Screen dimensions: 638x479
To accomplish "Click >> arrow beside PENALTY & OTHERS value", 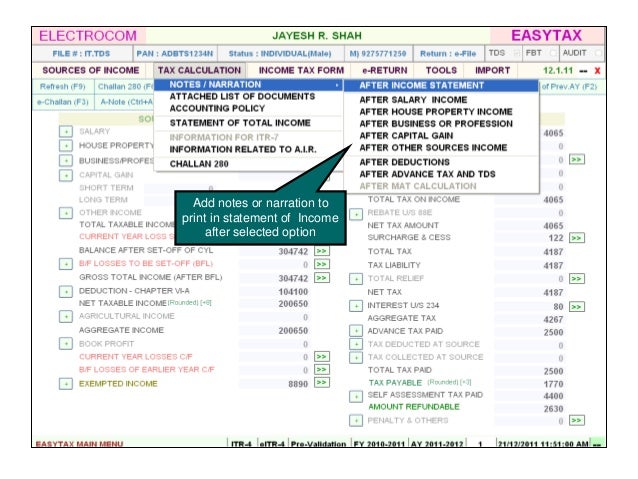I will click(577, 420).
